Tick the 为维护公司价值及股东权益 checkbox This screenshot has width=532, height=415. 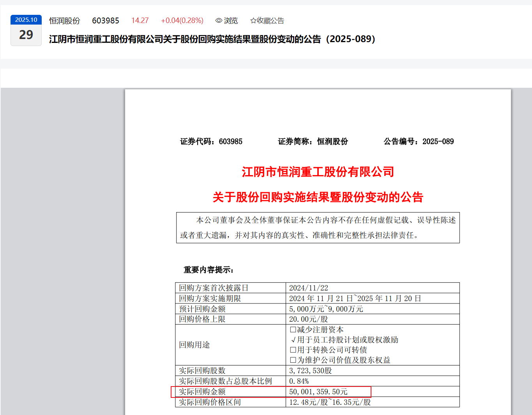tap(293, 360)
